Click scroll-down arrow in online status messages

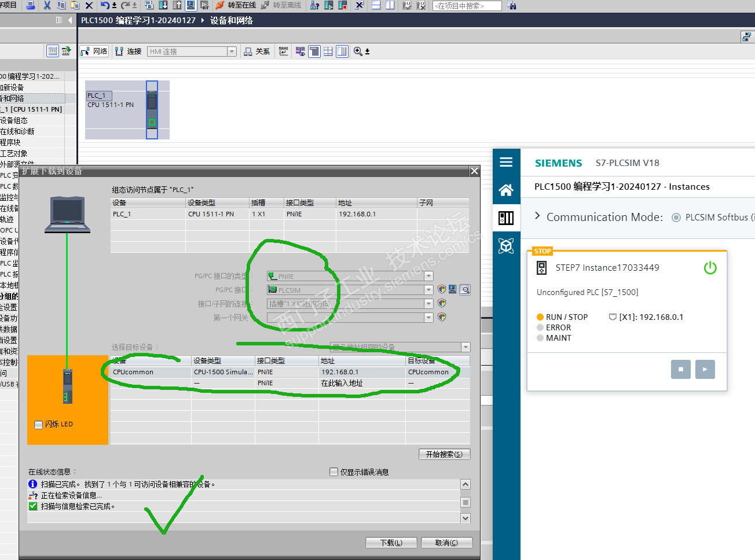(466, 518)
